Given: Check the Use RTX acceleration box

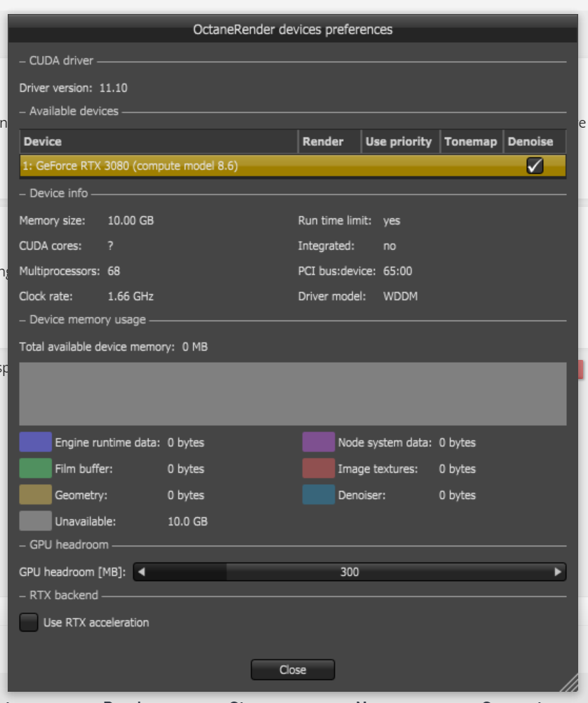Looking at the screenshot, I should [29, 622].
